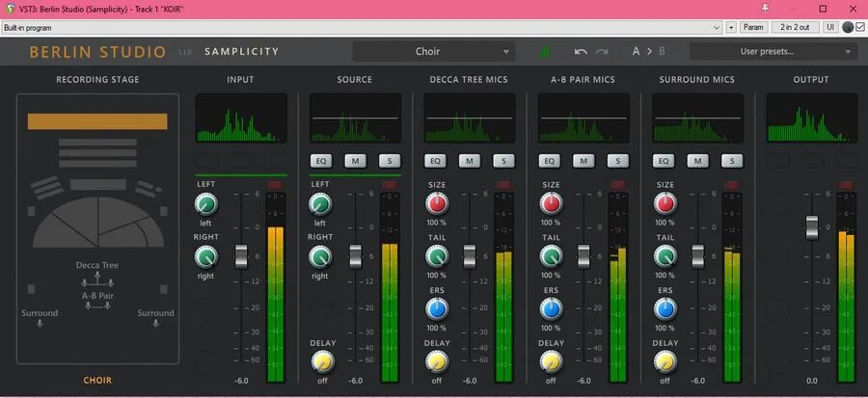Click the Decca Tree Mics fader handle
868x398 pixels.
coord(470,256)
